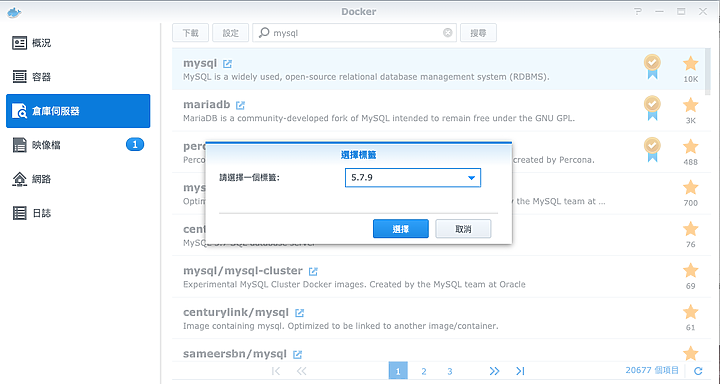The width and height of the screenshot is (720, 384).
Task: Select the mysql official image title
Action: [200, 63]
